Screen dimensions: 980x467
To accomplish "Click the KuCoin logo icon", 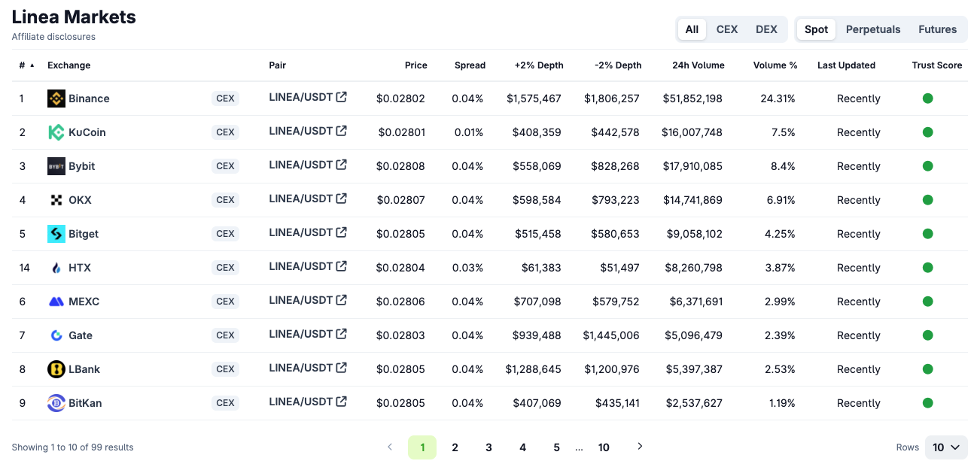I will [x=56, y=132].
